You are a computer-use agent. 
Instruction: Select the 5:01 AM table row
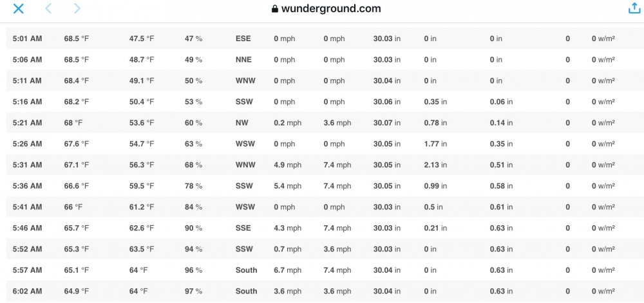click(x=322, y=39)
